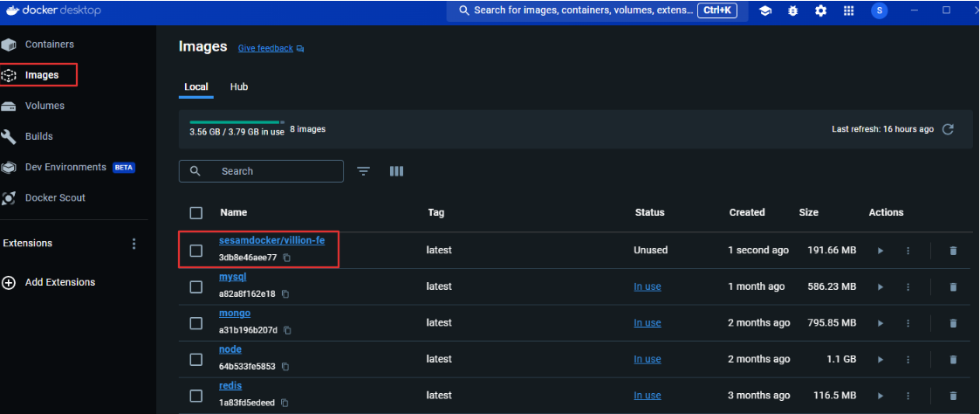Click the disk usage progress bar
980x414 pixels.
coord(236,122)
